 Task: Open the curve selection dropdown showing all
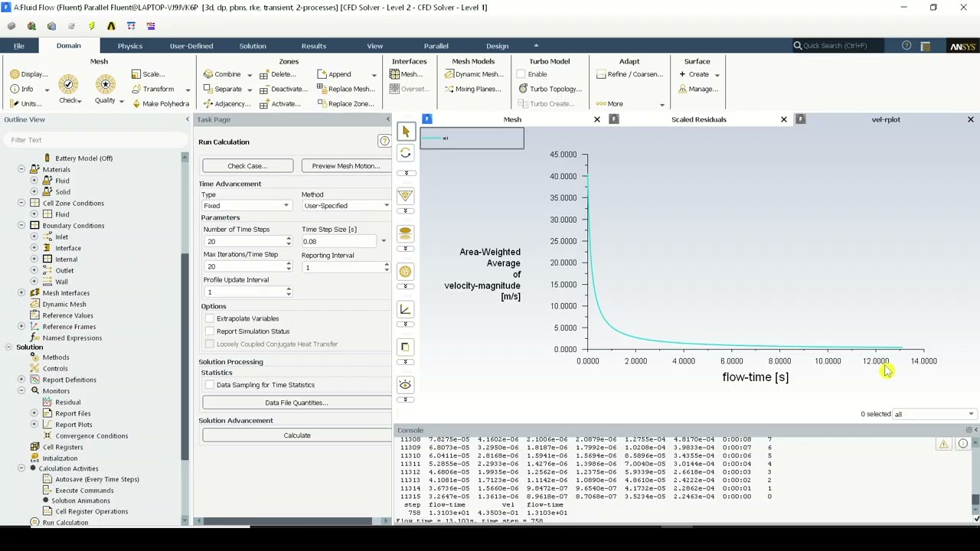935,414
